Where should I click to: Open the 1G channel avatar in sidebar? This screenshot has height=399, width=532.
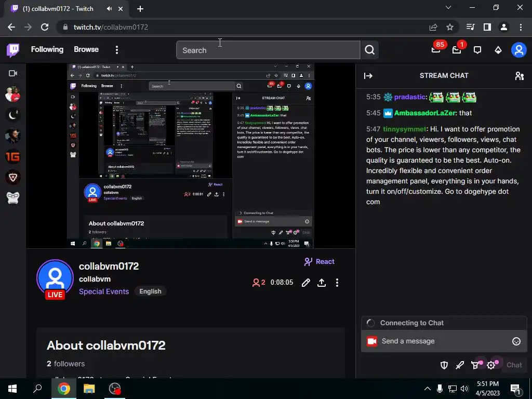click(x=13, y=156)
